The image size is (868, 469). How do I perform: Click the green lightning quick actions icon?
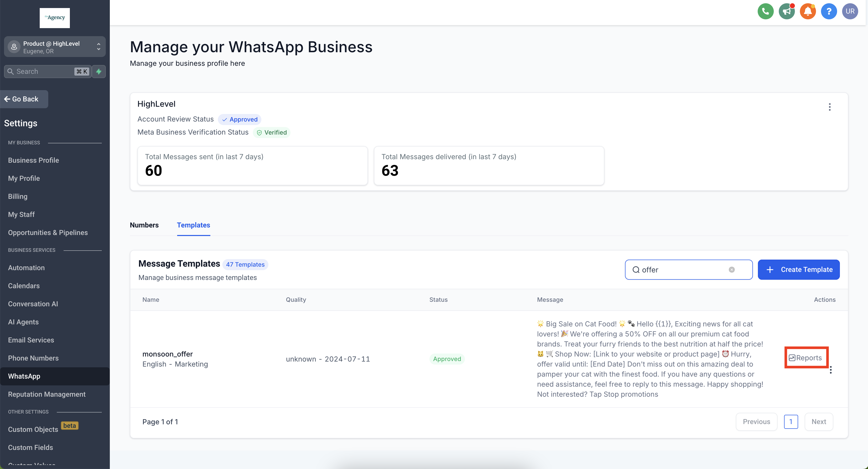(99, 71)
